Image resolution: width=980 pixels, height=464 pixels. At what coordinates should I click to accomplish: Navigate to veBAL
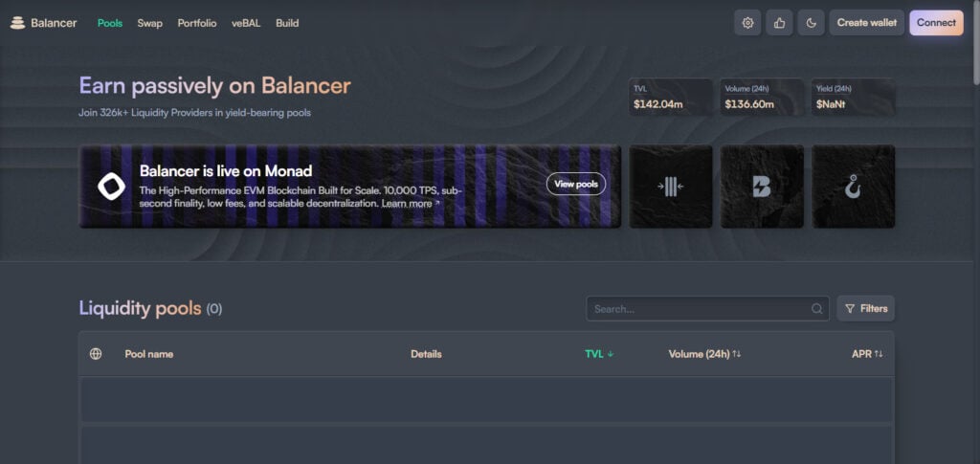(x=246, y=23)
